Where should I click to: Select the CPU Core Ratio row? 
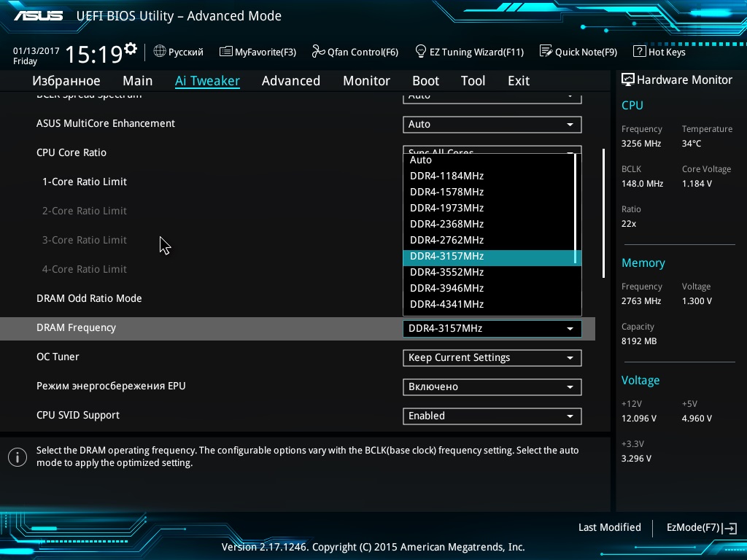click(x=298, y=152)
